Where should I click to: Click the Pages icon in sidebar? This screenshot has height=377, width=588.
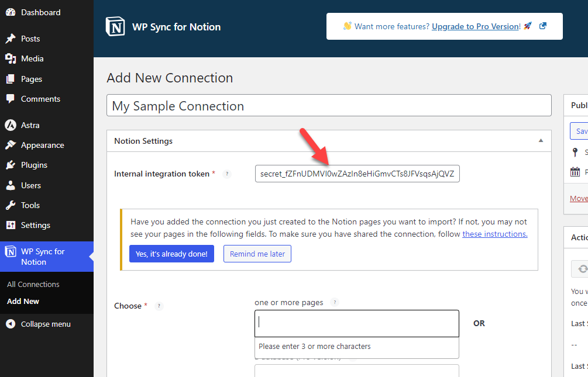click(x=11, y=79)
